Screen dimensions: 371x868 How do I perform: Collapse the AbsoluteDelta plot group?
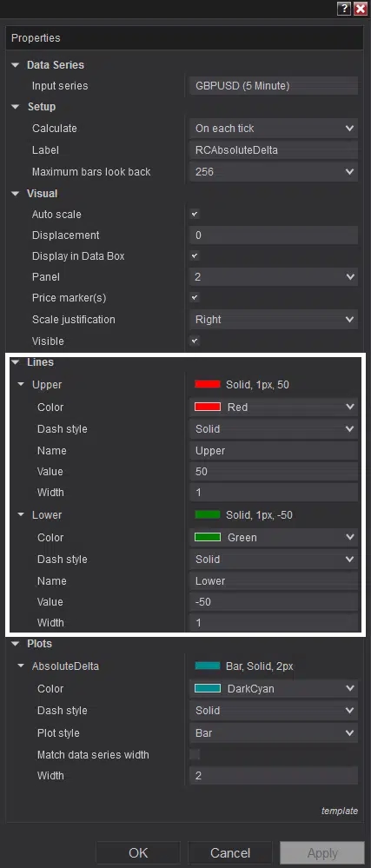pos(21,666)
